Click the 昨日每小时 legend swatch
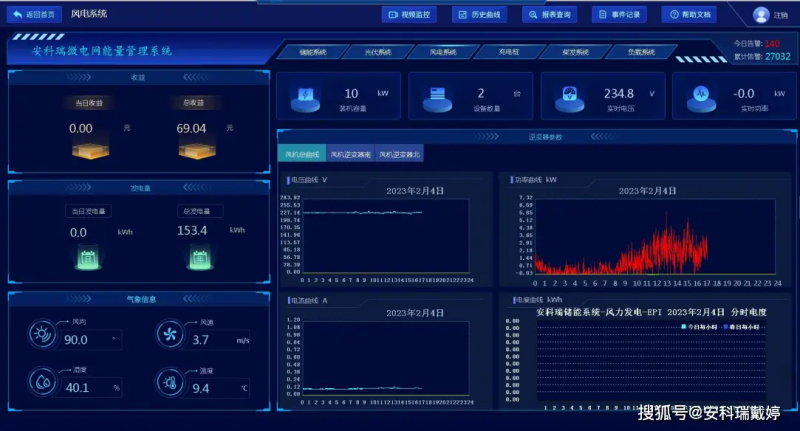Screen dimensions: 800x431 (726, 327)
